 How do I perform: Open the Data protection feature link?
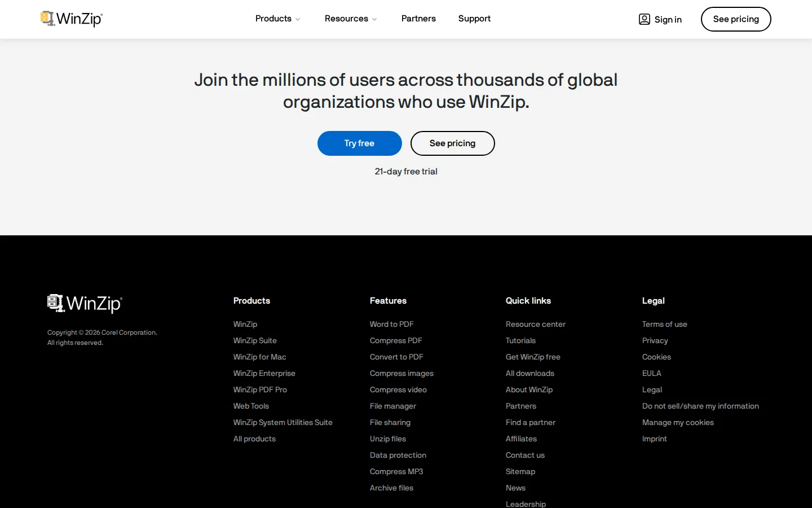pos(398,455)
